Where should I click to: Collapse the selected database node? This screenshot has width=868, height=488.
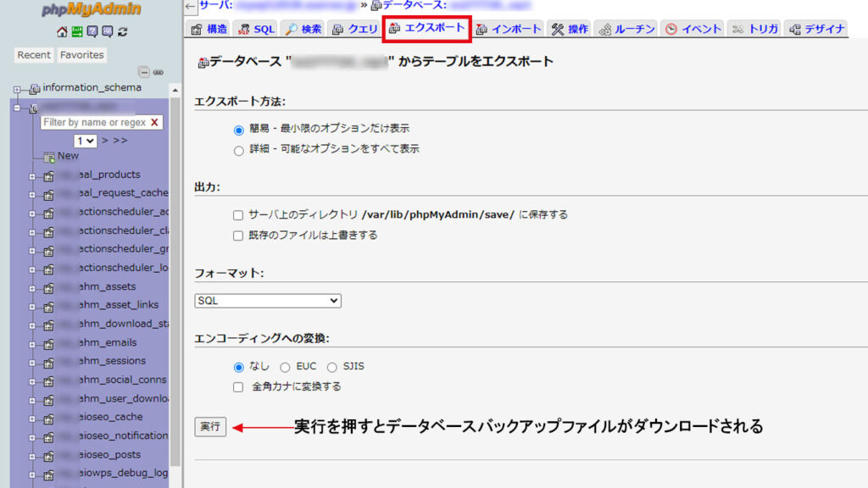tap(17, 108)
